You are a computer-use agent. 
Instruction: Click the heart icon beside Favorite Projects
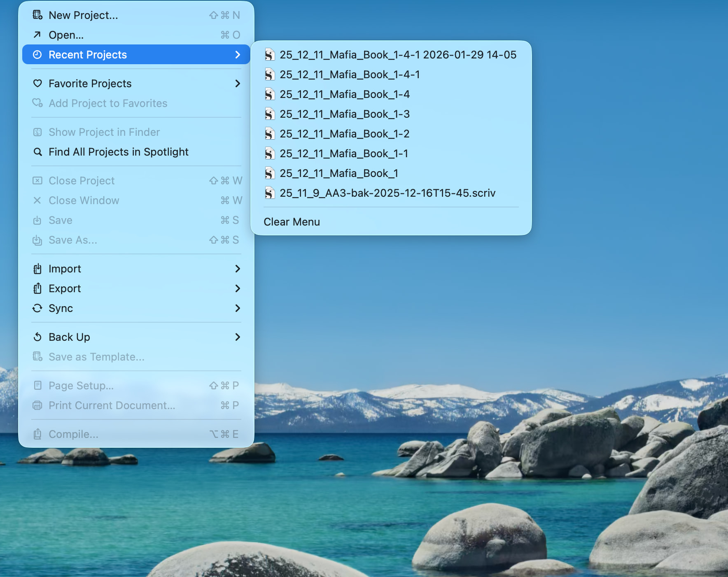click(37, 84)
